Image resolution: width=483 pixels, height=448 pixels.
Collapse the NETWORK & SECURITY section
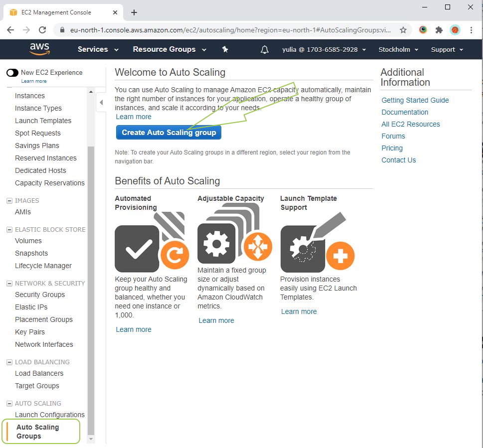[9, 284]
